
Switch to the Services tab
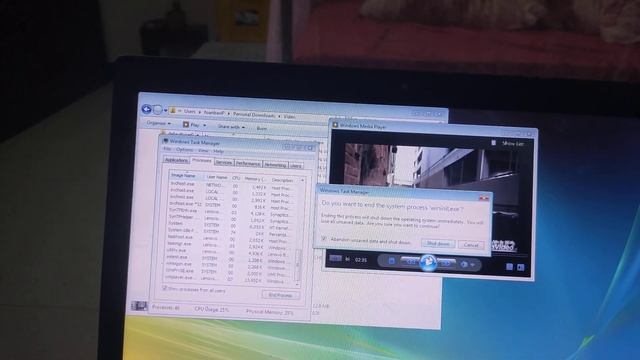point(224,162)
